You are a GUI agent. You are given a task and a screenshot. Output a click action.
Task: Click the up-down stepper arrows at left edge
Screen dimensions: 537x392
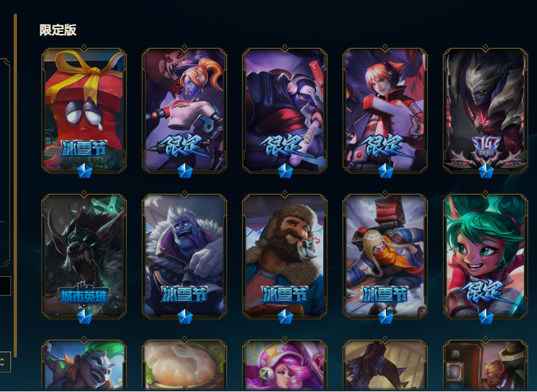(x=3, y=362)
